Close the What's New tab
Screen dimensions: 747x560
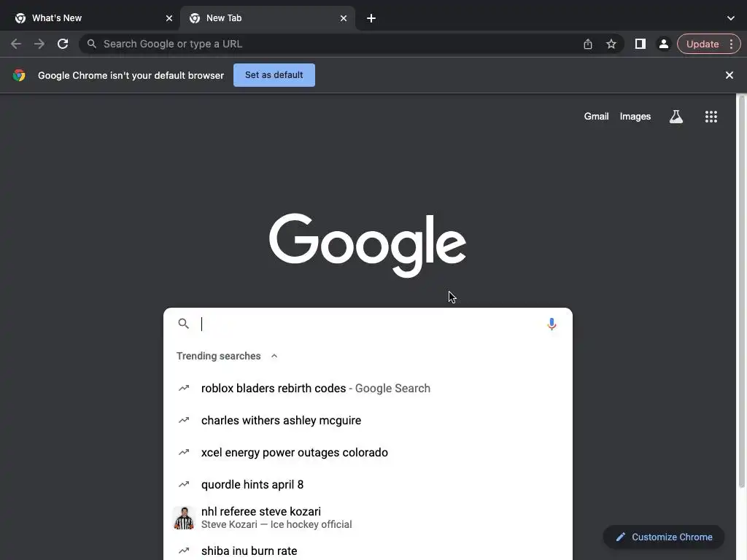point(169,18)
